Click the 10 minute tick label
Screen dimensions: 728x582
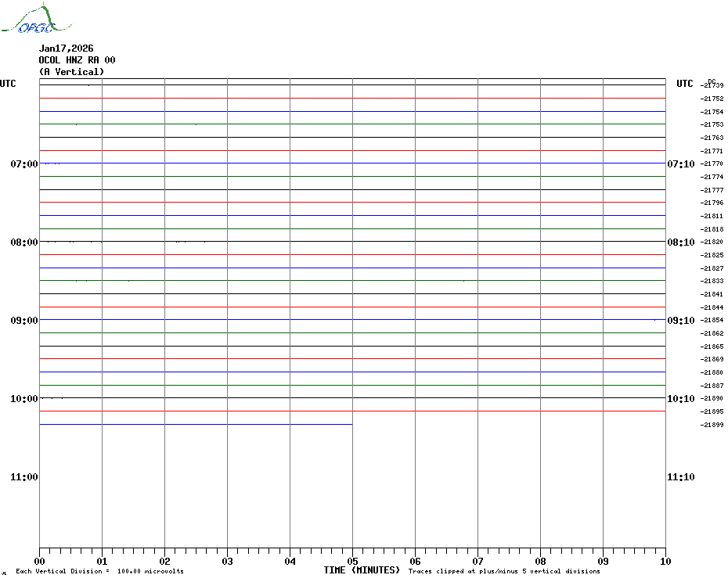click(x=665, y=561)
